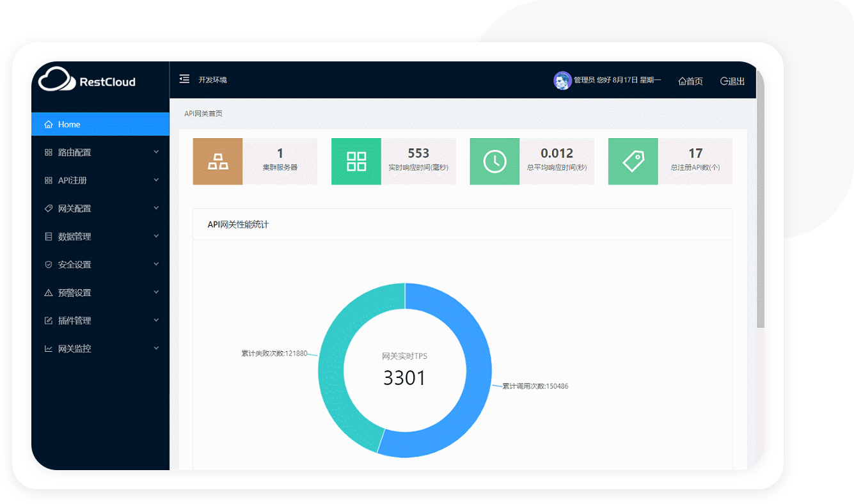Click the administrator avatar picture
The width and height of the screenshot is (854, 504).
point(562,81)
